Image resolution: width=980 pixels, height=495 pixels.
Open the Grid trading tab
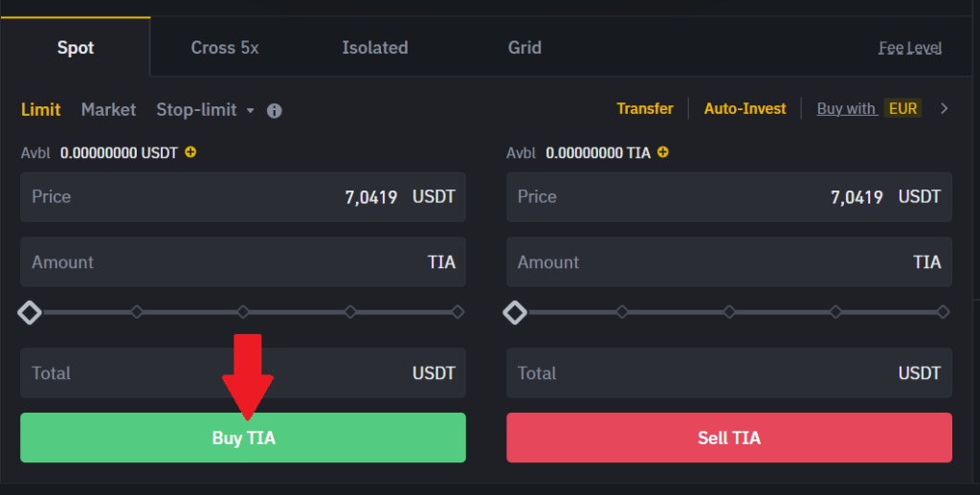524,48
